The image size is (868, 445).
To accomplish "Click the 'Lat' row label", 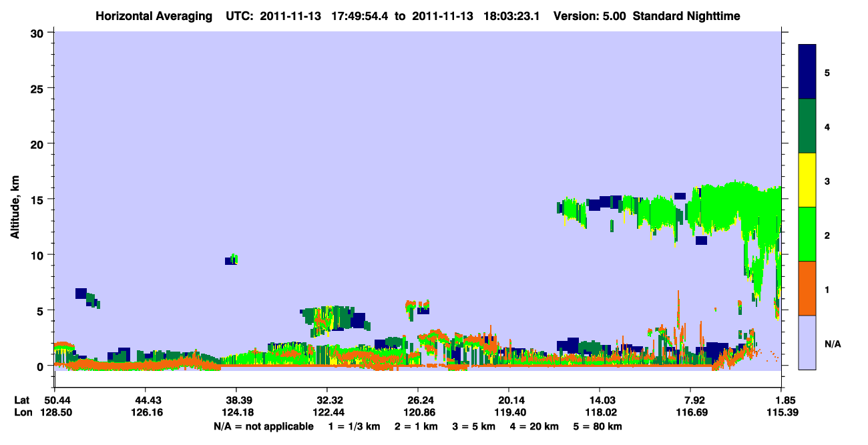I will coord(21,400).
